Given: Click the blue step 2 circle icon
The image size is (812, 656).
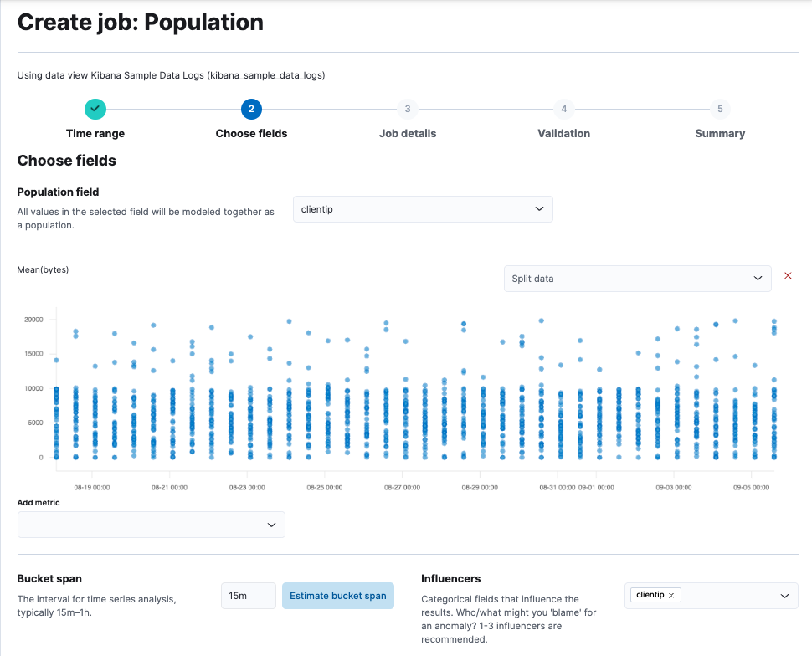Looking at the screenshot, I should (251, 109).
